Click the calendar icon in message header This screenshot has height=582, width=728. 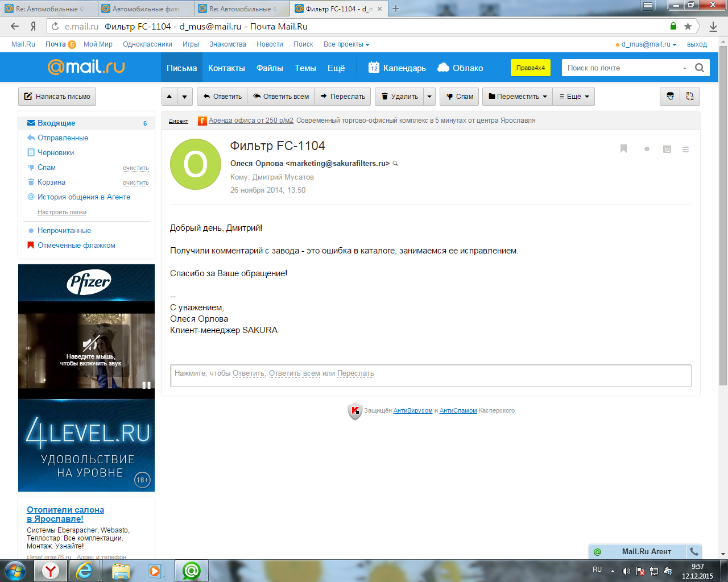click(x=667, y=149)
